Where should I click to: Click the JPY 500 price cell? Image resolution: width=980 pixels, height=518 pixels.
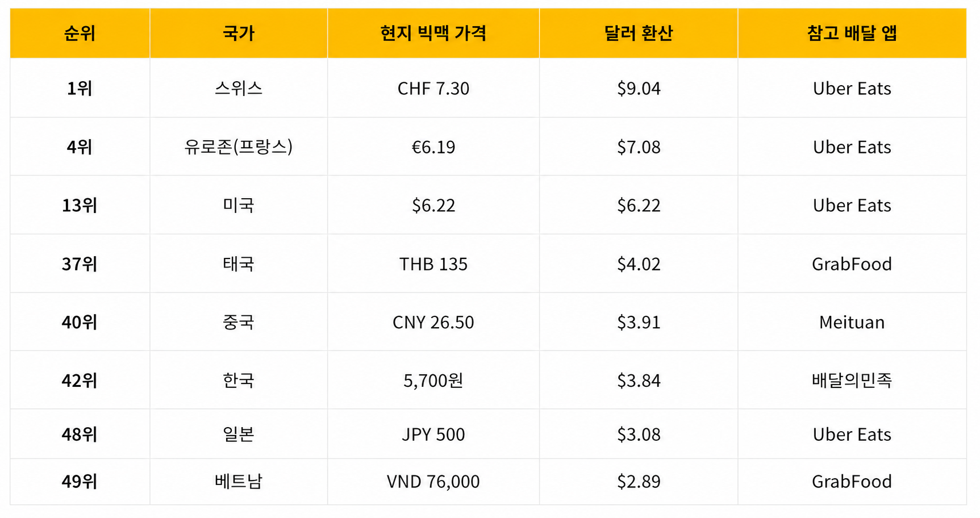tap(433, 434)
